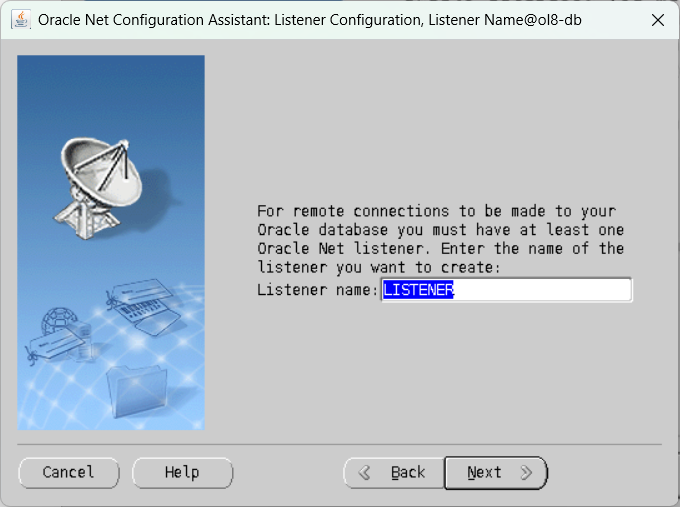This screenshot has width=680, height=507.
Task: Click the Next button
Action: [496, 472]
